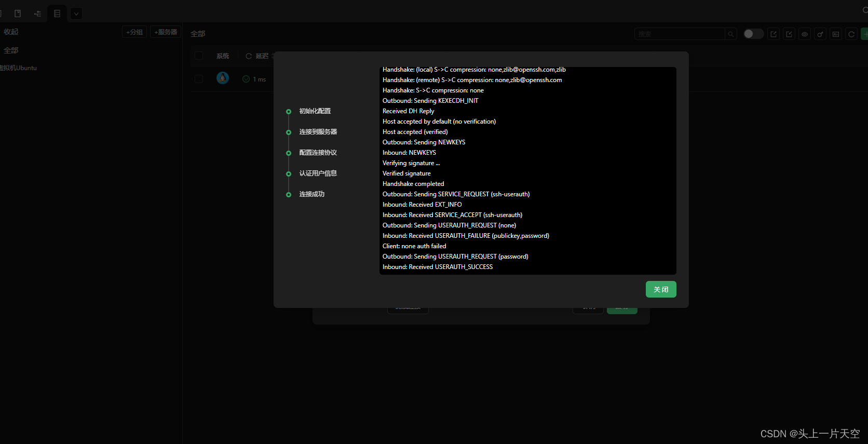Click the export arrow-out icon in toolbar

[x=774, y=34]
